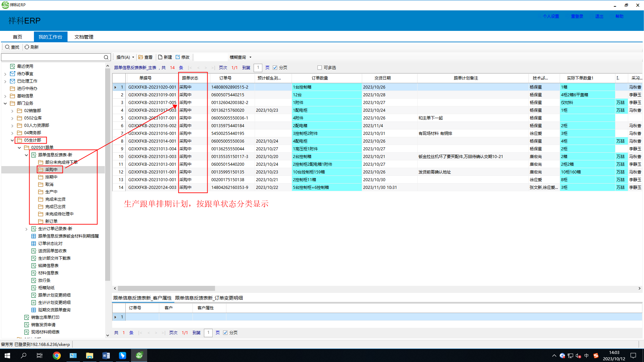
Task: Expand the 02销售部 tree node
Action: pos(12,111)
